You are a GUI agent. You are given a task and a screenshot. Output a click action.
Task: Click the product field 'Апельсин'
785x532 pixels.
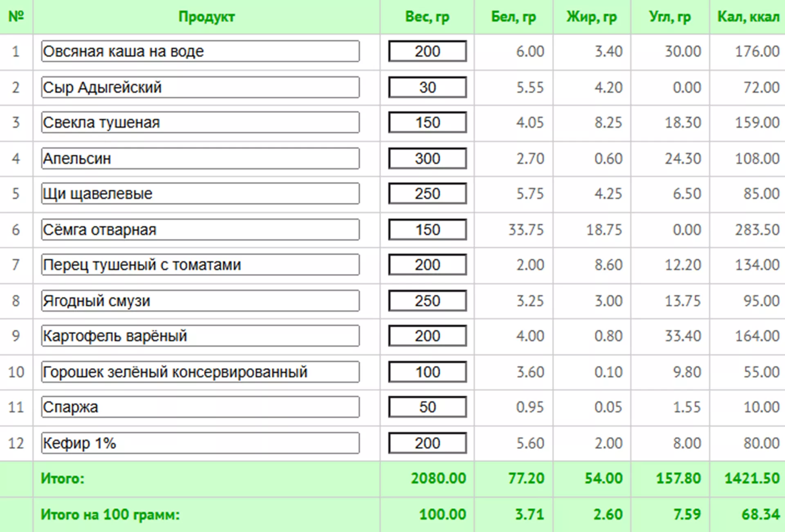tap(200, 158)
